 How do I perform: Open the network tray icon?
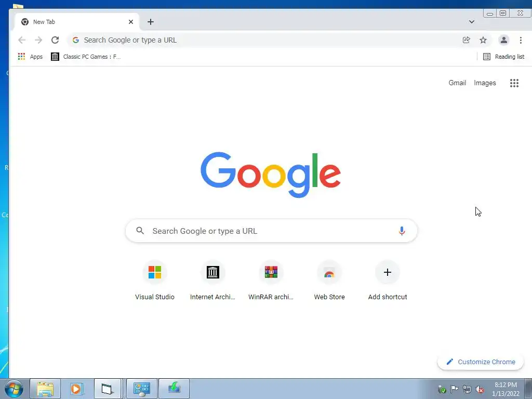[467, 390]
